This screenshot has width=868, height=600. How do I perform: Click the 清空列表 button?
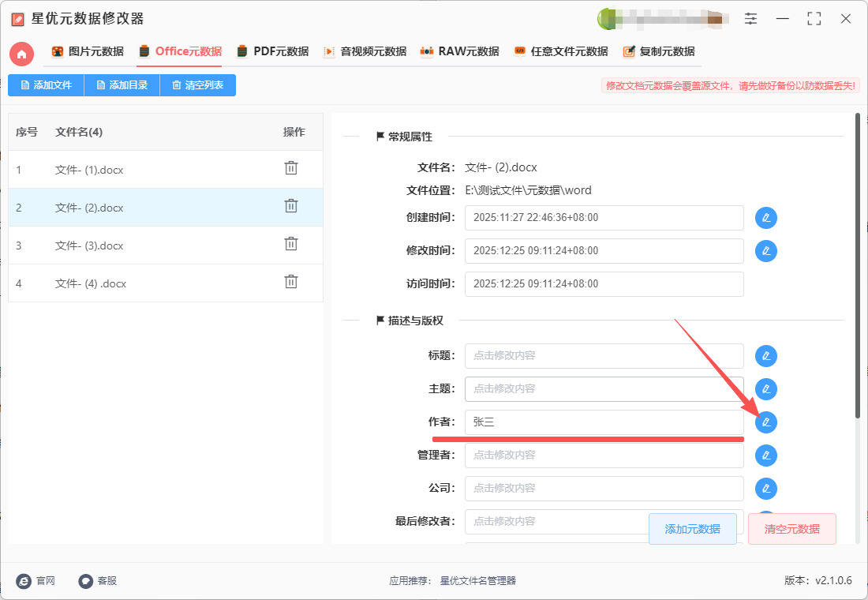coord(197,85)
